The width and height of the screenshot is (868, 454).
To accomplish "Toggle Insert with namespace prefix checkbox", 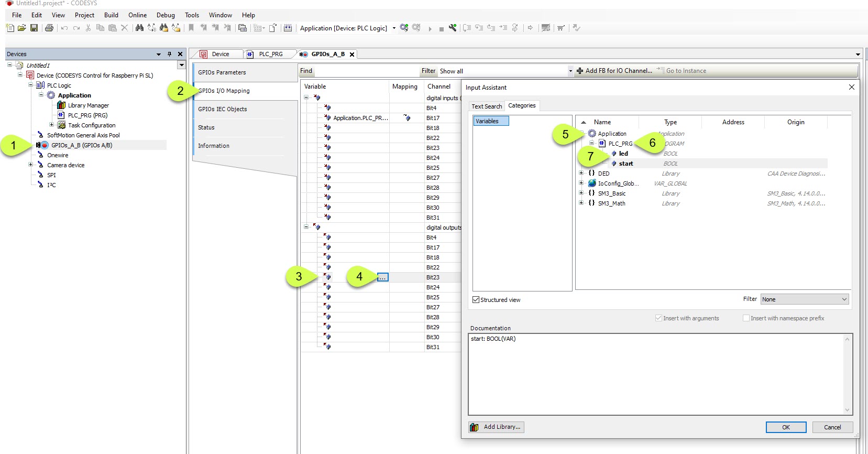I will tap(746, 318).
